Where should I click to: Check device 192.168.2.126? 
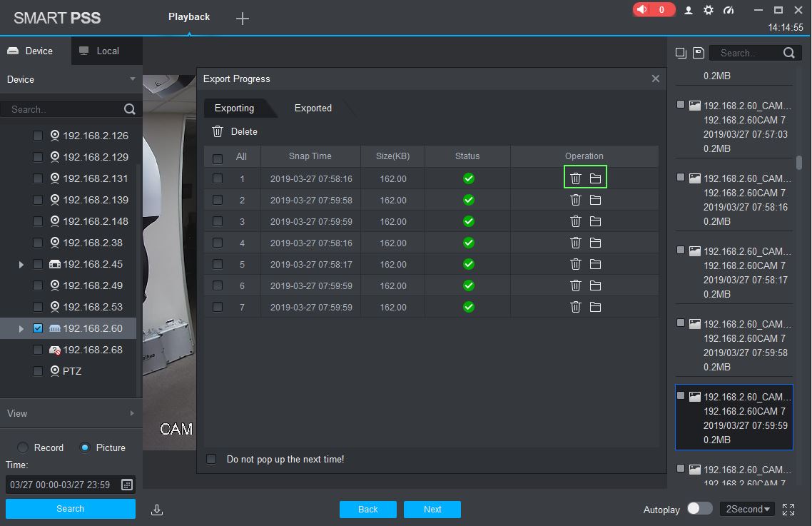click(38, 136)
